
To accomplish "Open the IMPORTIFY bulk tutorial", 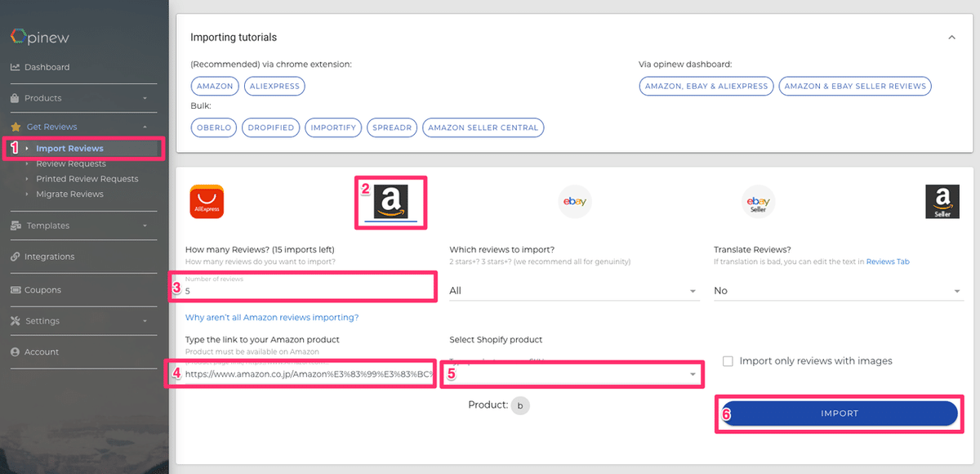I will point(333,127).
